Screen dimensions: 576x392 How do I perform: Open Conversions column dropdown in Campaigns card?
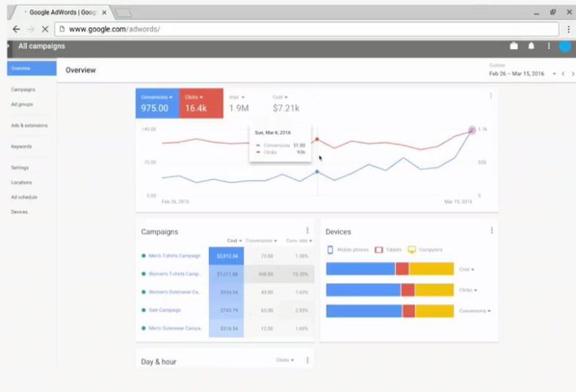tap(262, 240)
